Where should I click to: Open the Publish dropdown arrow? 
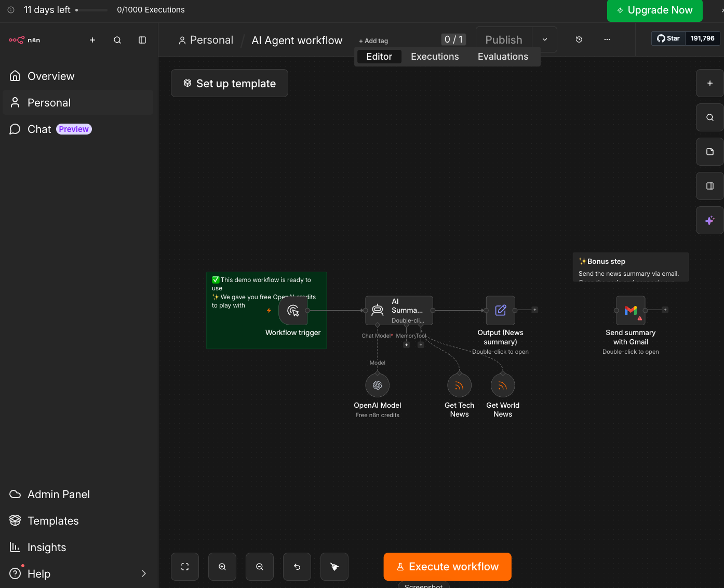545,40
